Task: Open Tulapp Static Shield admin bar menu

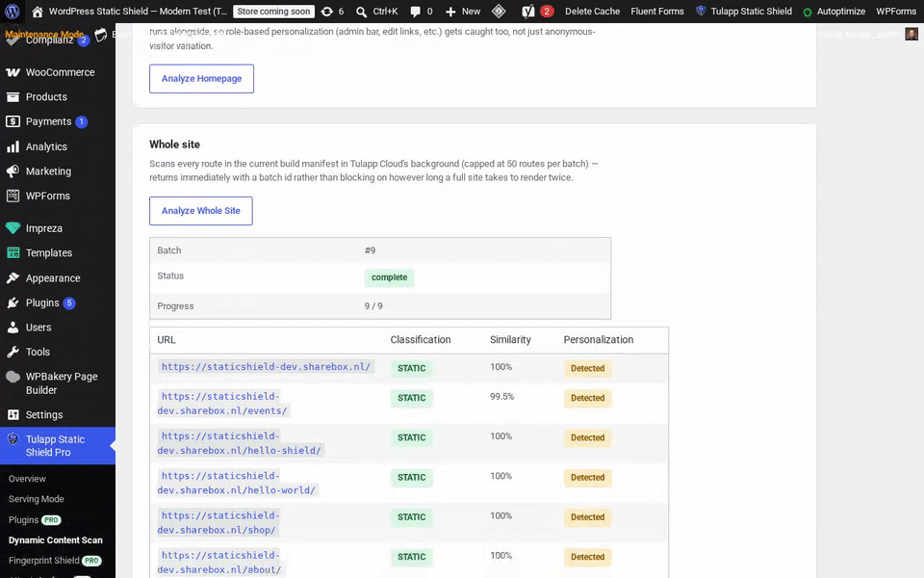Action: [751, 12]
